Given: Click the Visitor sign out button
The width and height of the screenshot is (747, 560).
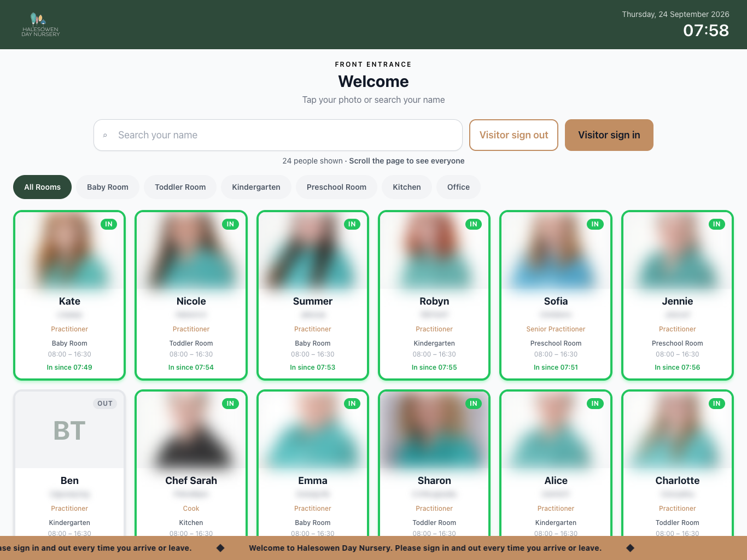Looking at the screenshot, I should pyautogui.click(x=513, y=135).
